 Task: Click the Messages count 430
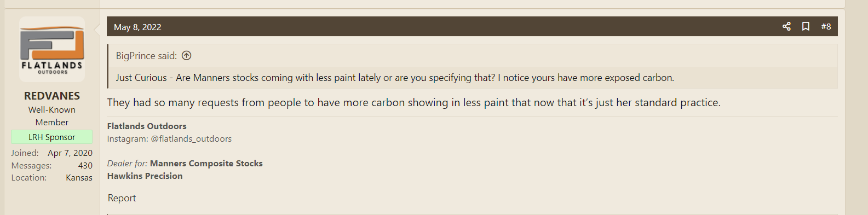85,165
